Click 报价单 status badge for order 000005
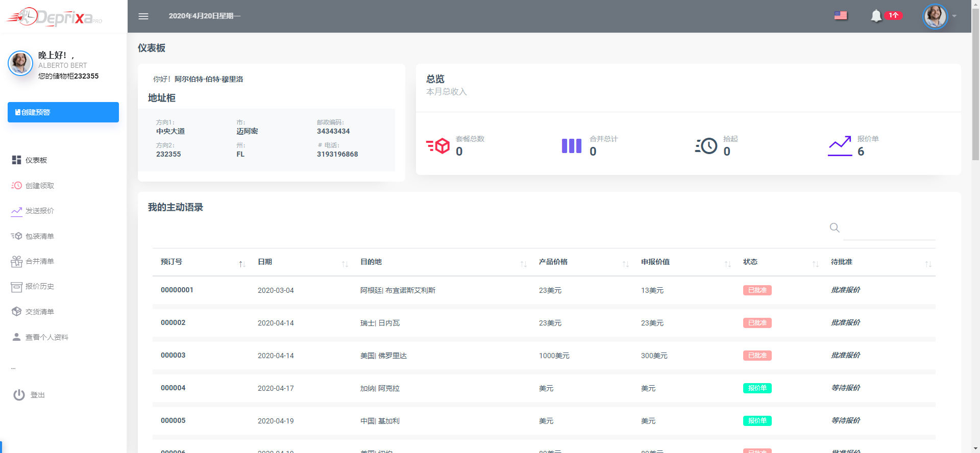 coord(757,421)
